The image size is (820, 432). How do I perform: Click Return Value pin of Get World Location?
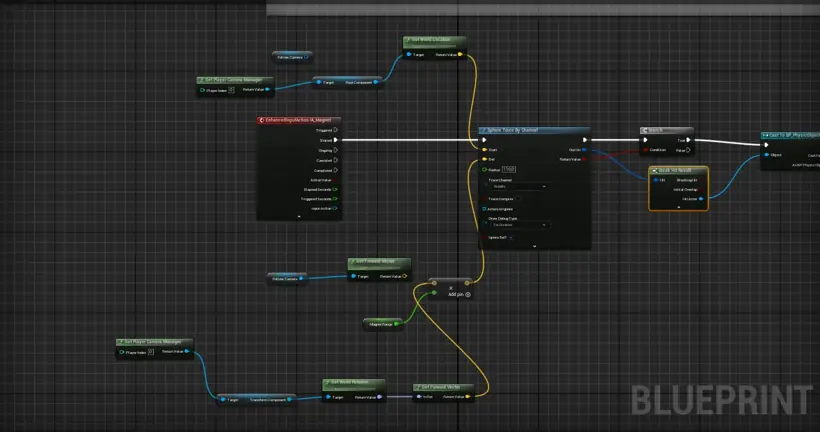(460, 54)
